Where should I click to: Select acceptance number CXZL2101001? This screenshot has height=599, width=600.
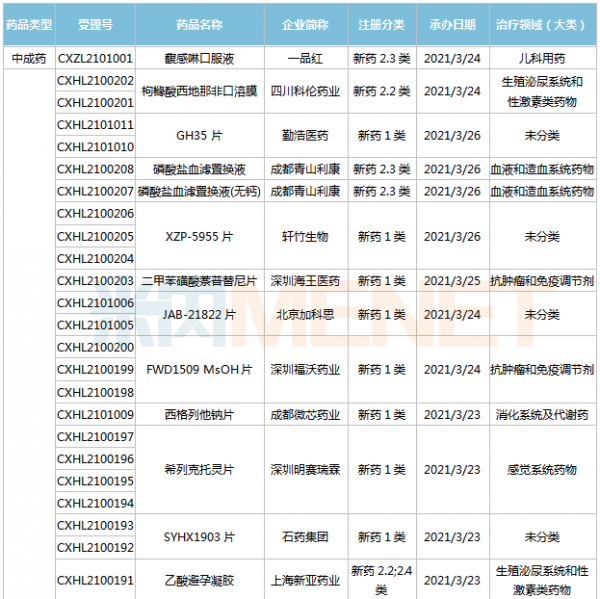tap(95, 59)
